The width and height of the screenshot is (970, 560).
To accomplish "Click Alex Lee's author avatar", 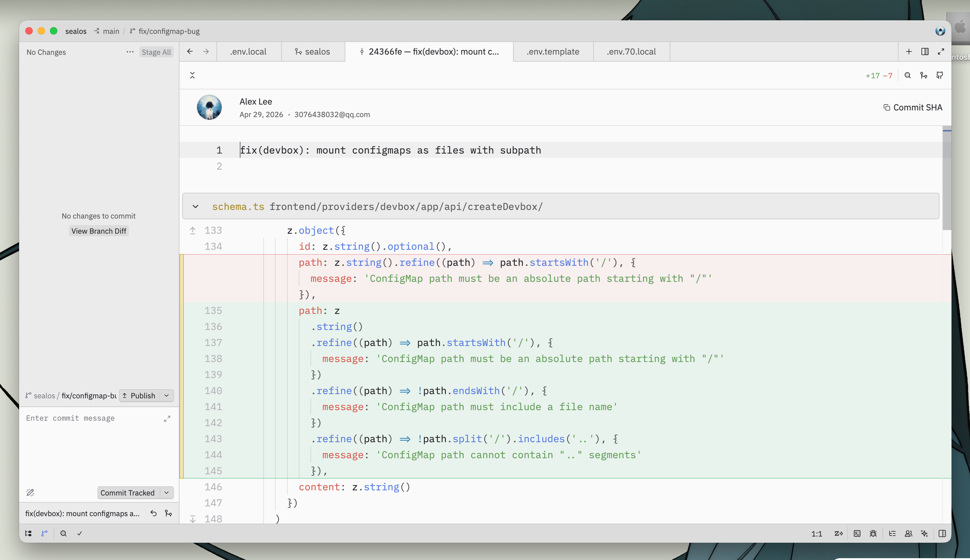I will 209,107.
